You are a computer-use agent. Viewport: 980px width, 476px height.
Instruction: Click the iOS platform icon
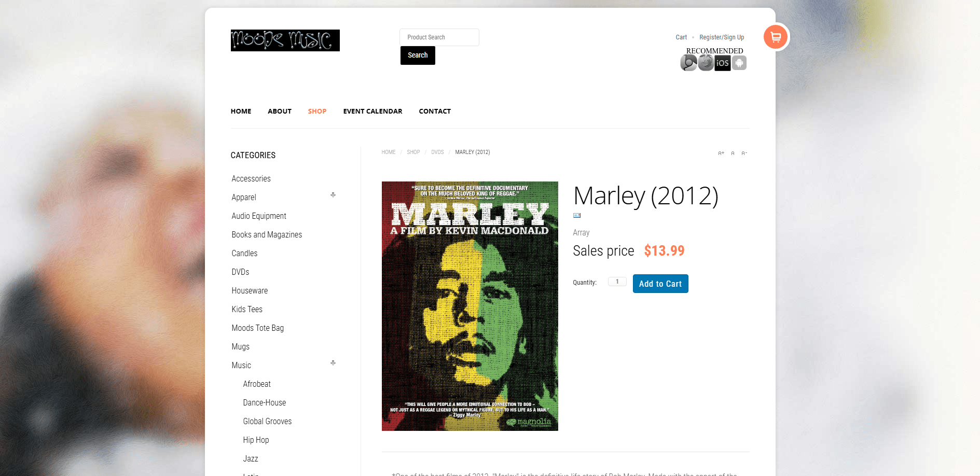pyautogui.click(x=722, y=63)
